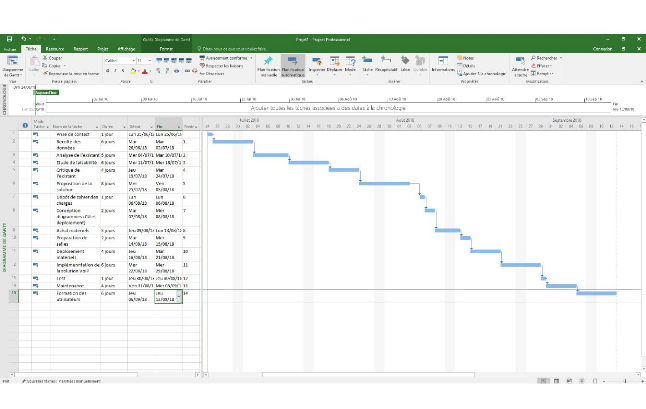Image resolution: width=646 pixels, height=409 pixels.
Task: Click the Planification manuelle pin icon
Action: coord(268,64)
